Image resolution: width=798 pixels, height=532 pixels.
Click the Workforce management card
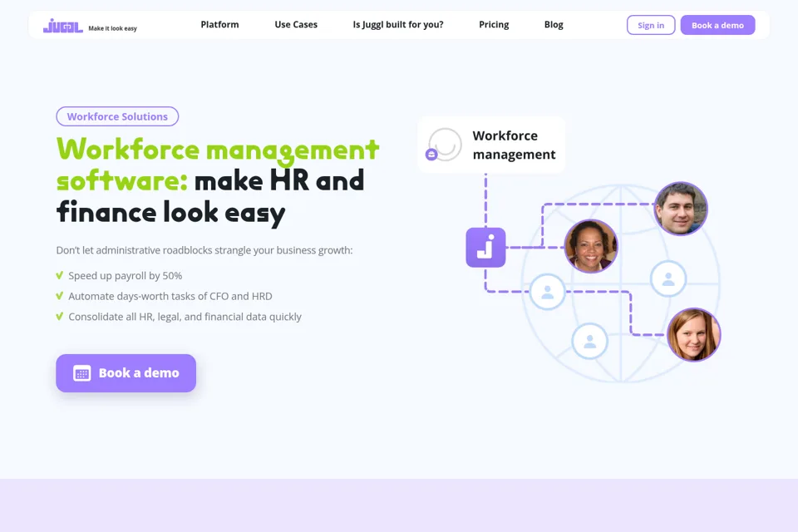[491, 145]
